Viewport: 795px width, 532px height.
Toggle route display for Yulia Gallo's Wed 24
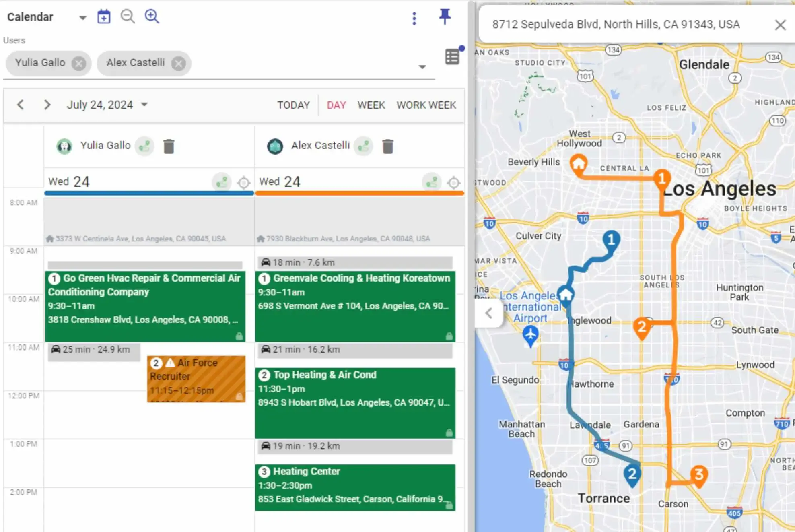click(x=222, y=182)
